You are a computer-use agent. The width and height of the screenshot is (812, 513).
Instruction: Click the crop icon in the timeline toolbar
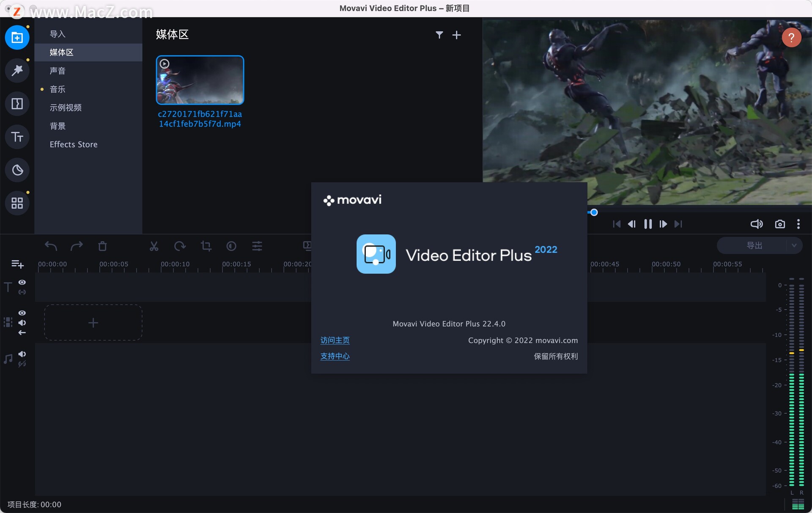[206, 246]
